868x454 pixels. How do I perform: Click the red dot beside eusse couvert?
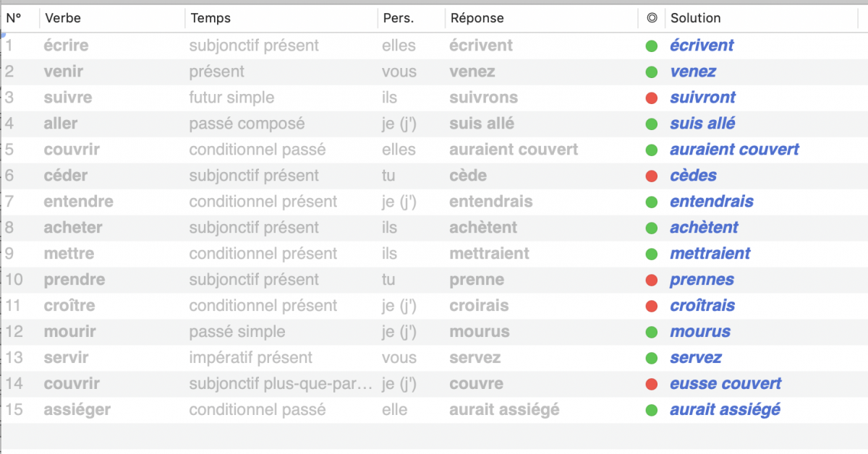pyautogui.click(x=652, y=384)
